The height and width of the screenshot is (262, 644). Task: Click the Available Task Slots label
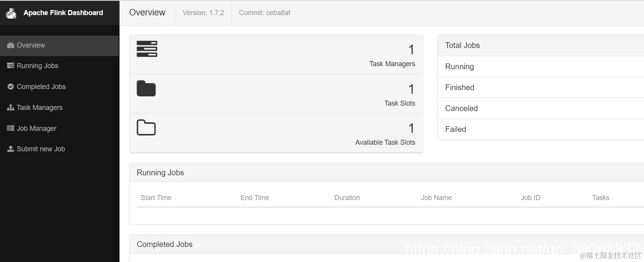(385, 142)
